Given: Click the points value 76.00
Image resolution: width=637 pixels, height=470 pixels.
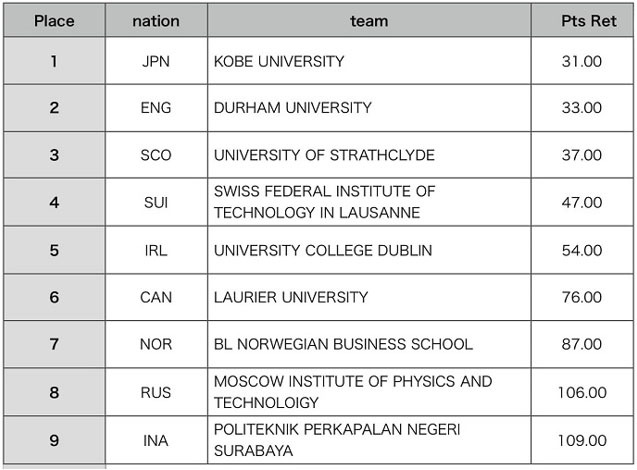Looking at the screenshot, I should [x=582, y=297].
